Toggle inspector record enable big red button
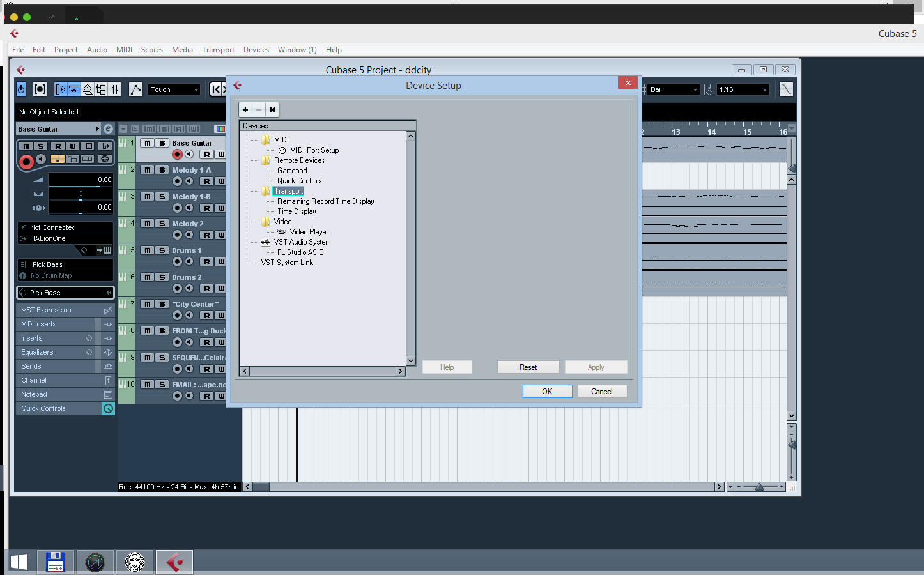This screenshot has height=575, width=924. tap(26, 162)
